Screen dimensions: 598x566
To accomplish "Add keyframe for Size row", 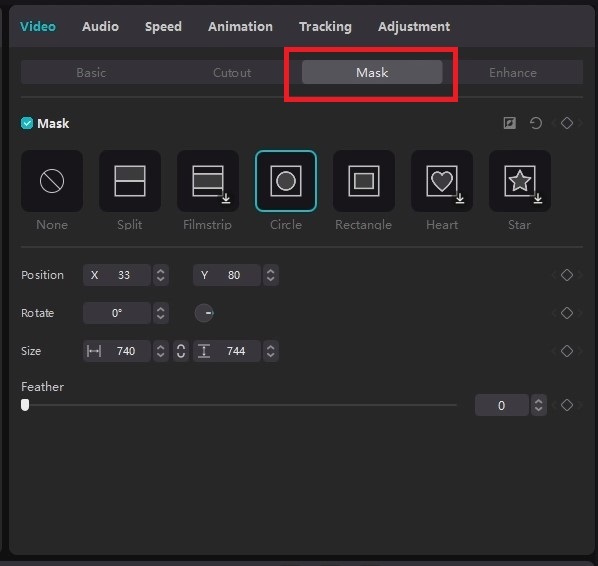I will click(567, 351).
